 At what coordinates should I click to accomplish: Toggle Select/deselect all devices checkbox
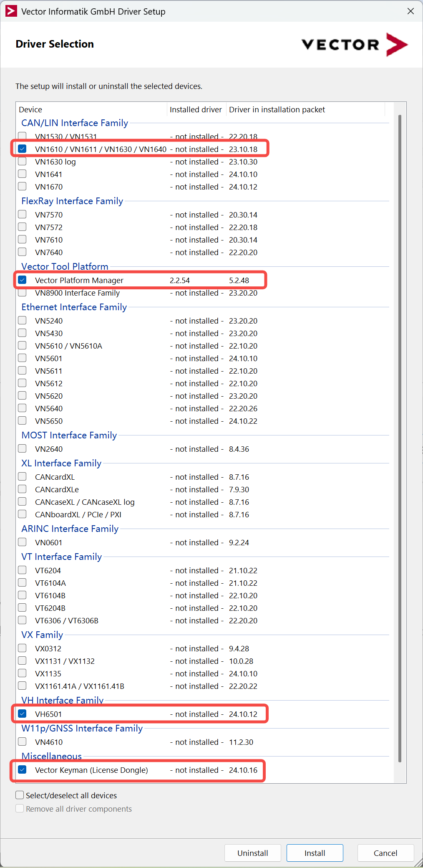point(20,795)
